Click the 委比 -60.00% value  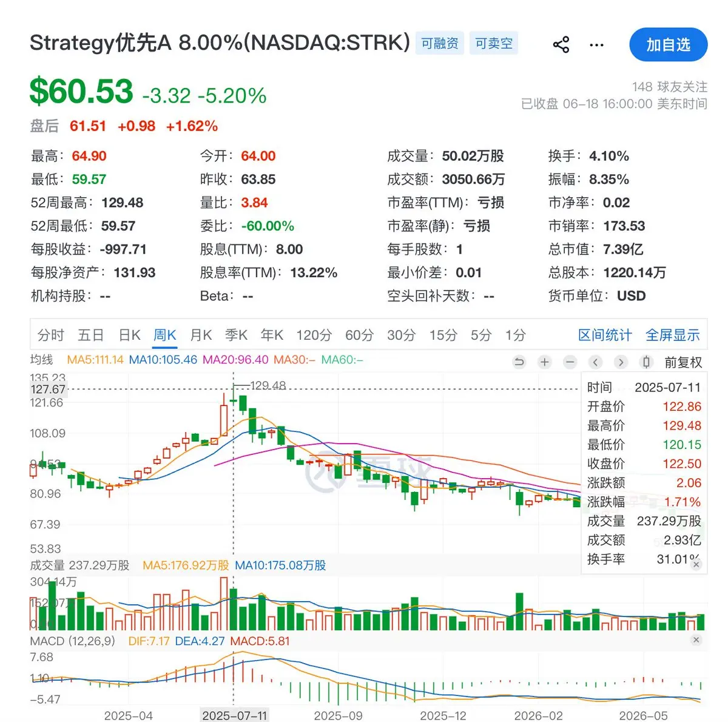coord(268,226)
